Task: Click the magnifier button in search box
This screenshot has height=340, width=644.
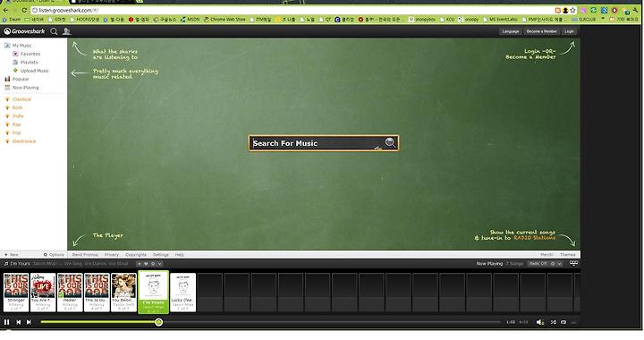Action: tap(390, 142)
